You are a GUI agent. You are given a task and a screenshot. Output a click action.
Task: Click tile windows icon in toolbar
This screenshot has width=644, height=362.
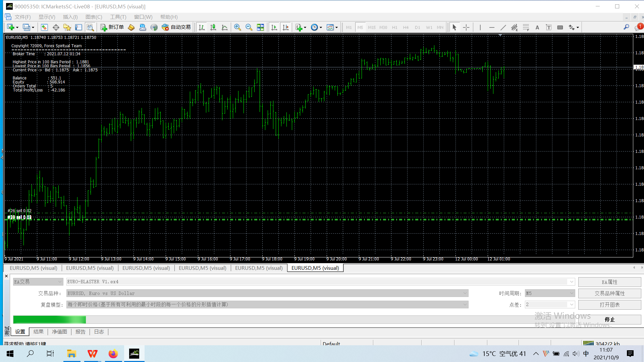(260, 27)
